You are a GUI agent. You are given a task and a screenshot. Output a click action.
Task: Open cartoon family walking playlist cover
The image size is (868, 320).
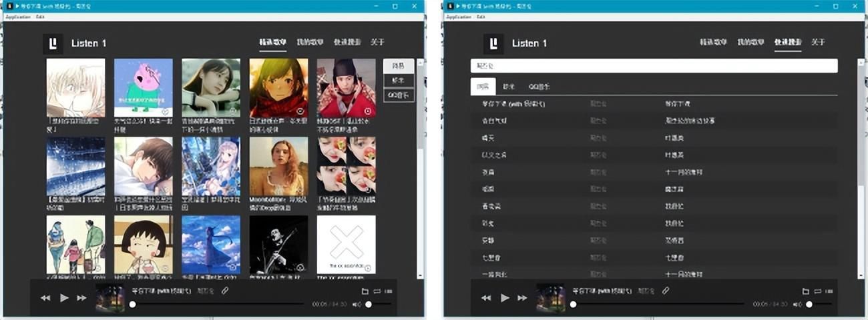pos(75,245)
